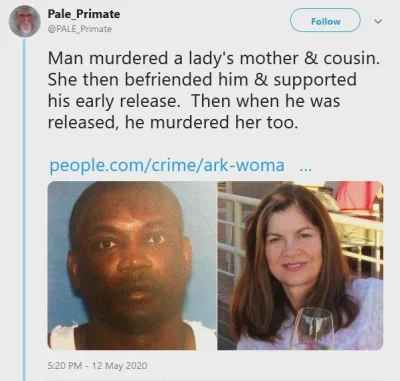Follow the Pale_Primate account
The image size is (400, 381).
pos(325,21)
